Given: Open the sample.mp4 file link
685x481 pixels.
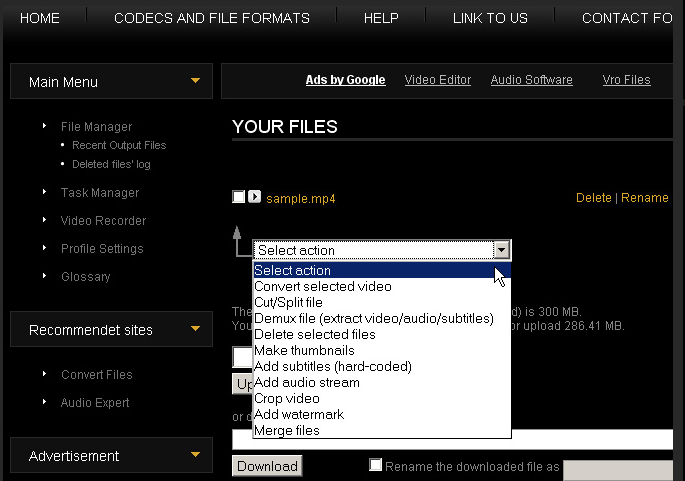Looking at the screenshot, I should point(301,199).
